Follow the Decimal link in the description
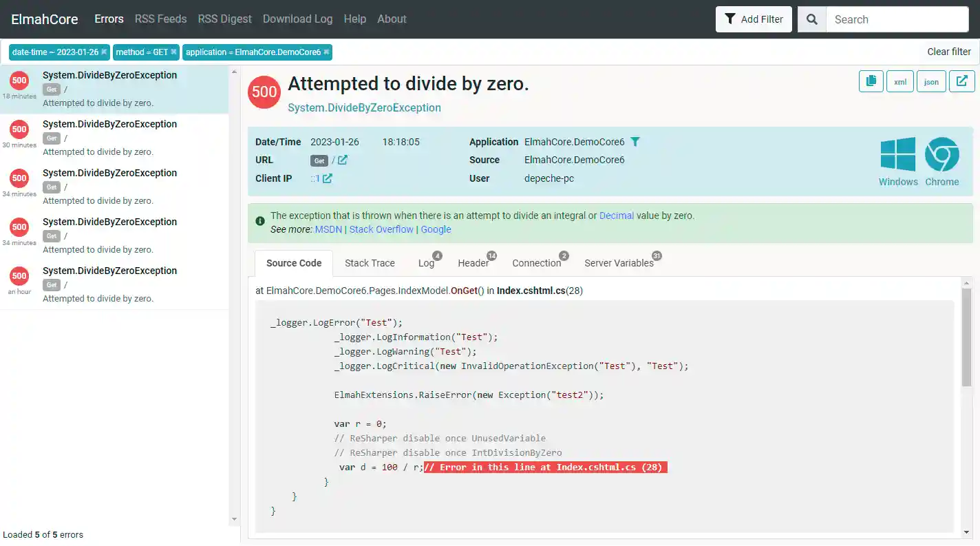This screenshot has width=980, height=546. pyautogui.click(x=617, y=216)
